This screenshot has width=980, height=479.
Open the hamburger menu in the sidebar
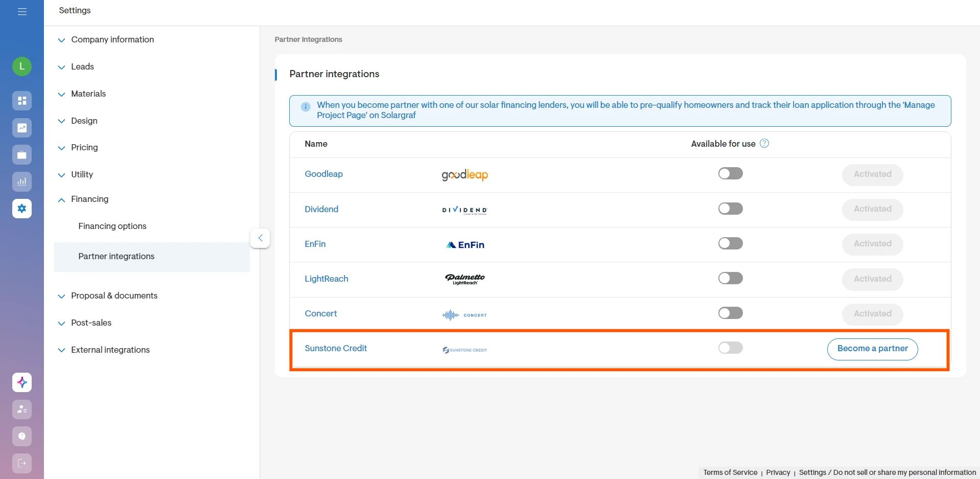pos(22,12)
